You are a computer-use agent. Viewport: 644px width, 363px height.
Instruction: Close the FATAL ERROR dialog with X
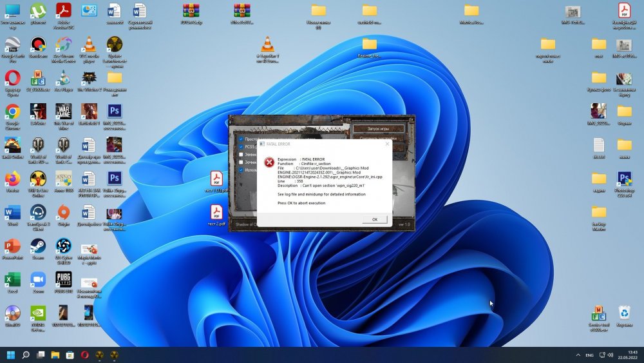tap(387, 144)
